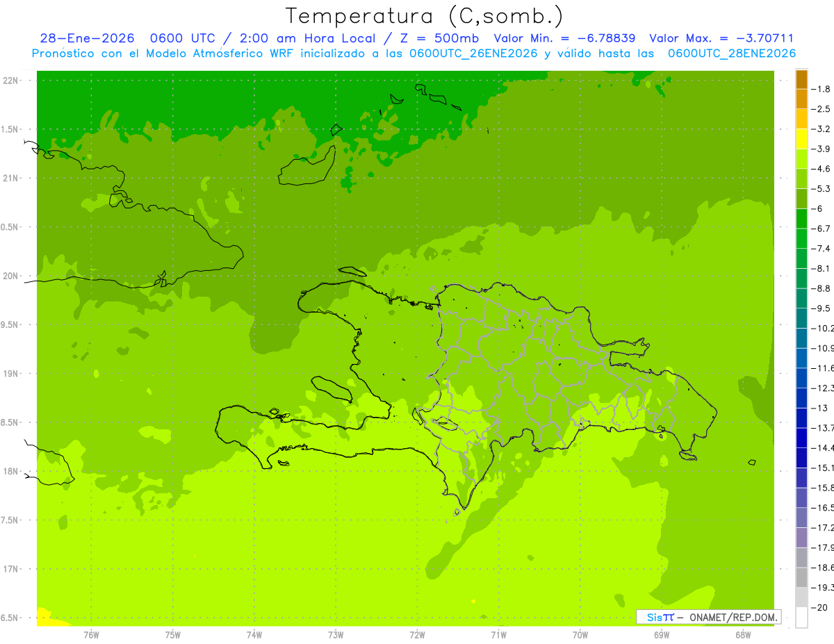Viewport: 834px width, 644px height.
Task: Click the -11.6 colorbar value
Action: coord(823,368)
